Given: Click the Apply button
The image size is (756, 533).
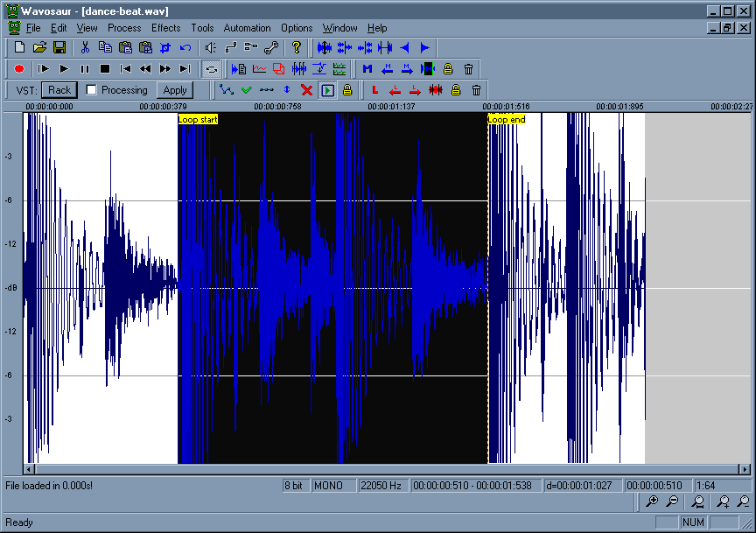Looking at the screenshot, I should click(175, 90).
